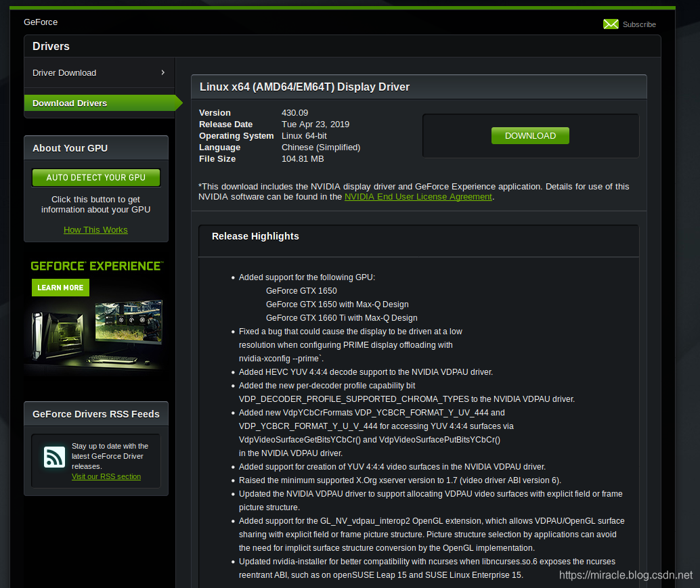
Task: Click AUTO DETECT YOUR GPU button
Action: click(x=96, y=177)
